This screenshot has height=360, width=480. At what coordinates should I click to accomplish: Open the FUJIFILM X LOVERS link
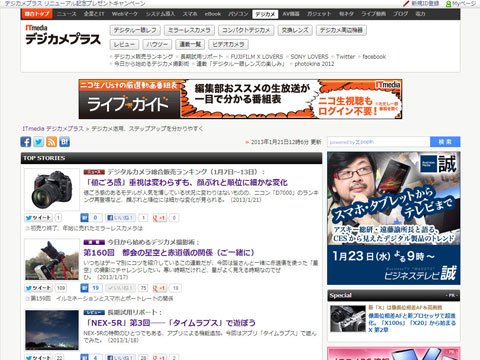pyautogui.click(x=257, y=57)
